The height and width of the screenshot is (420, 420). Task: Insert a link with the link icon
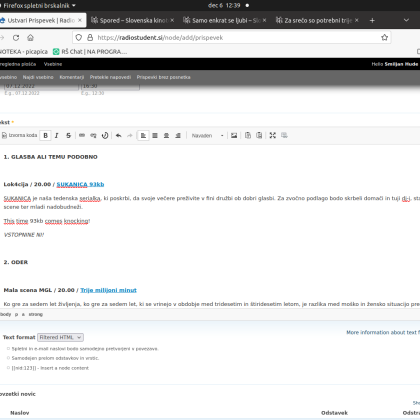click(82, 135)
